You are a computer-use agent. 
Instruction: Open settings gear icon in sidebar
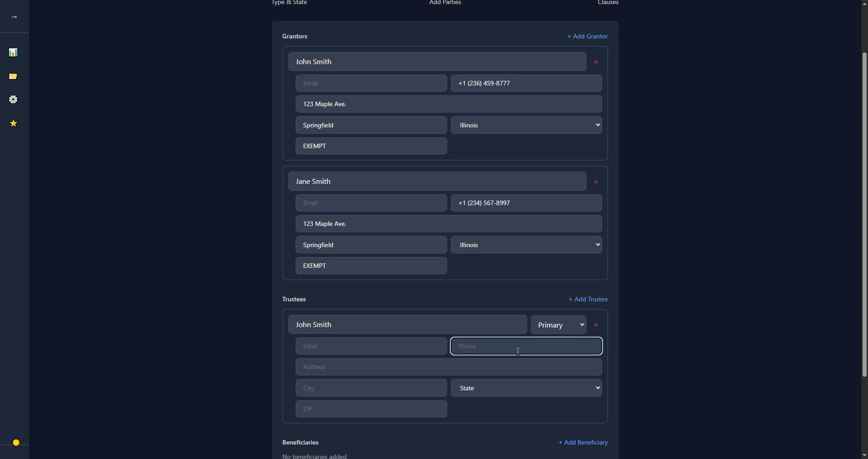13,99
